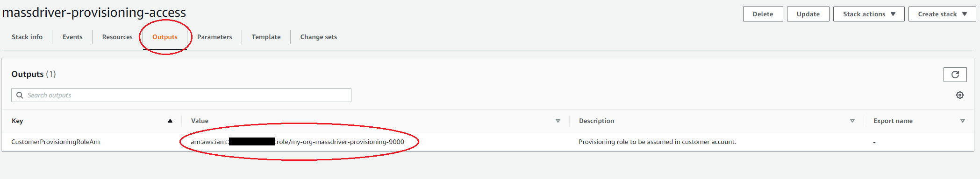Open the Change sets tab
Screen dimensions: 980x179
[x=319, y=37]
